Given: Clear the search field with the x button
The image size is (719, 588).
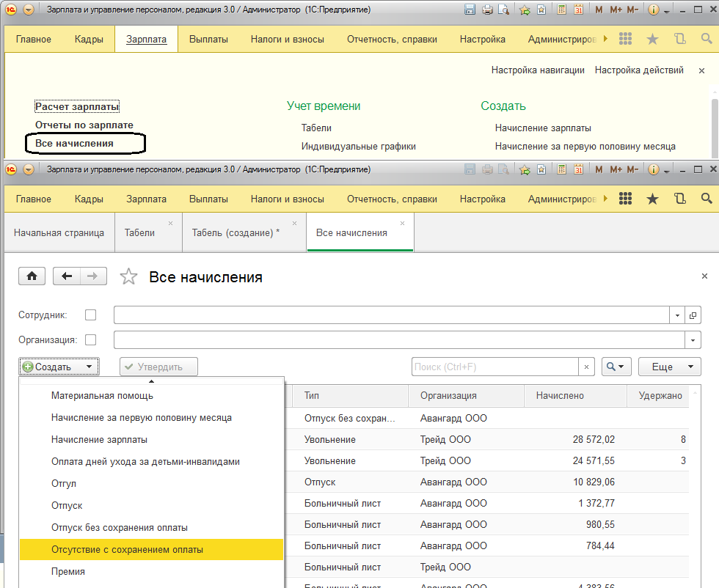Looking at the screenshot, I should pos(586,367).
